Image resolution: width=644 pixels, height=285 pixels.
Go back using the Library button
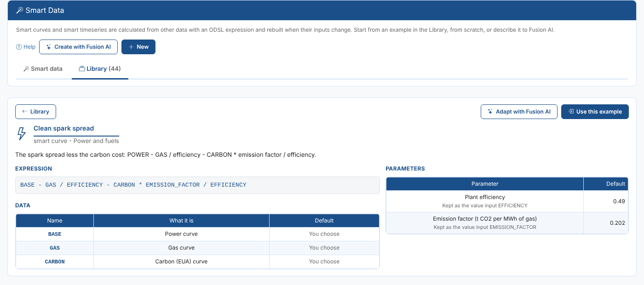pyautogui.click(x=35, y=112)
